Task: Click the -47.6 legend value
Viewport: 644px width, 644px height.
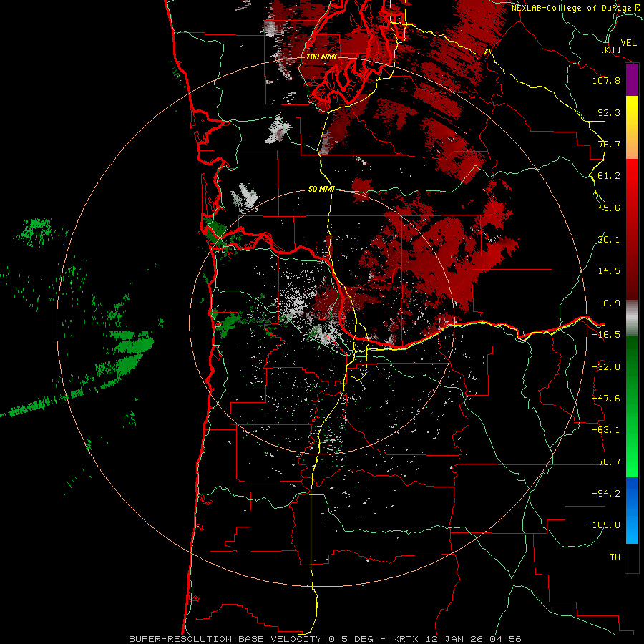Action: [606, 399]
